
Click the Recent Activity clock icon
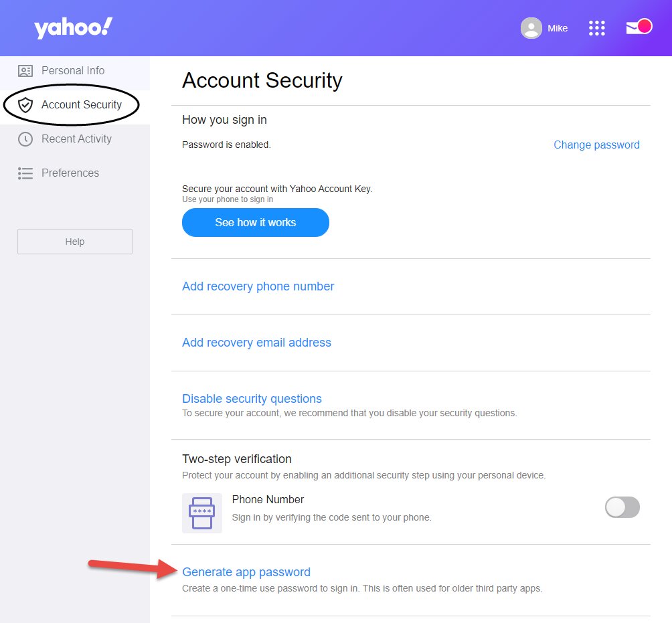click(x=25, y=139)
